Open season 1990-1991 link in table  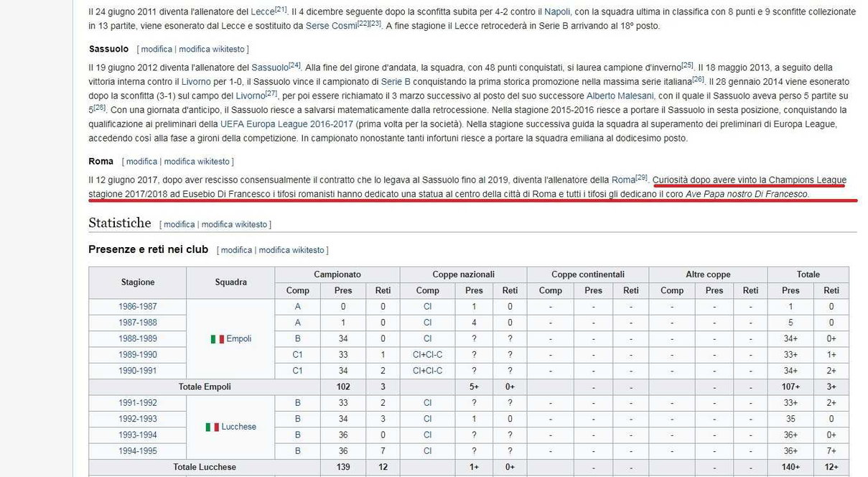(138, 371)
